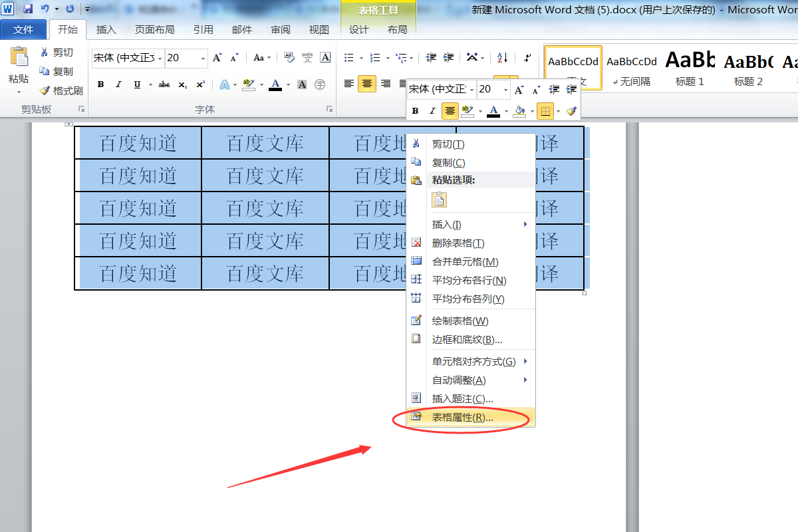Click the table move handle above the table
The width and height of the screenshot is (798, 532).
tap(68, 124)
